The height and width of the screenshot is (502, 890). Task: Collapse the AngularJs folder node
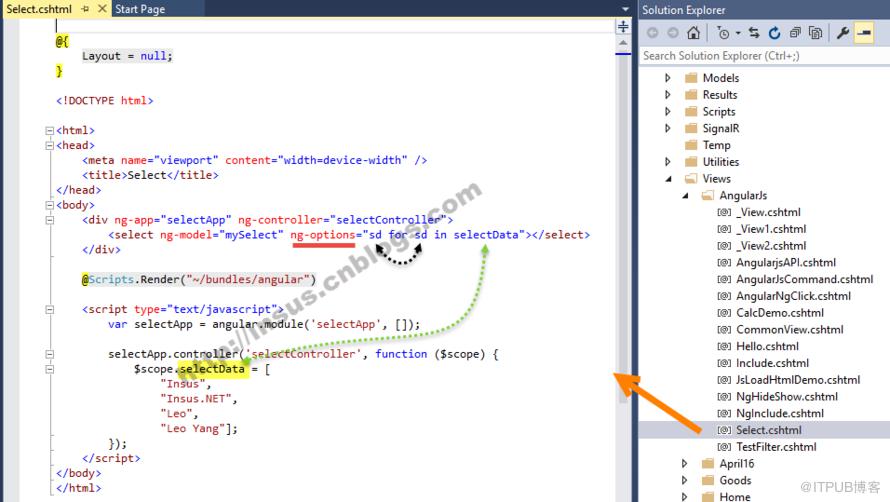[685, 195]
